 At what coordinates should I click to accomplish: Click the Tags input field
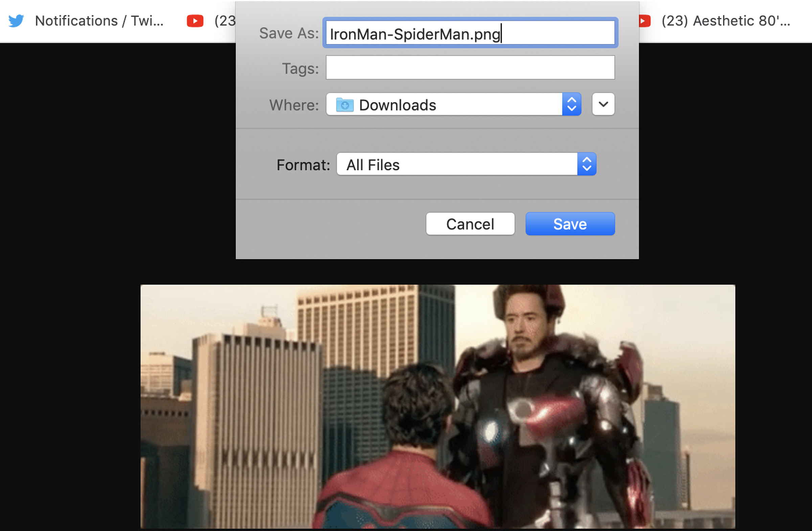pos(470,68)
